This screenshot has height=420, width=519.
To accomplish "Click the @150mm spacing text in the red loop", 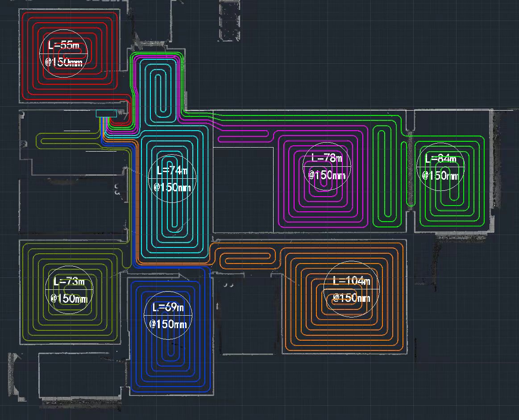I will (63, 62).
